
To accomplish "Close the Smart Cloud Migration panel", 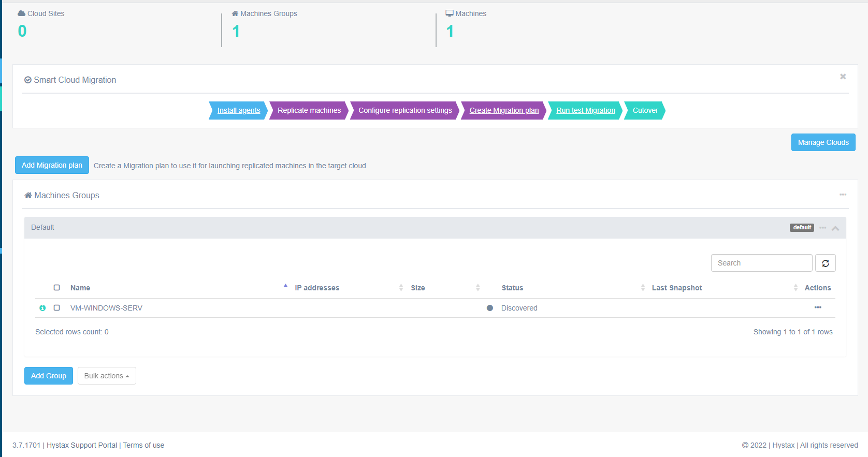I will [843, 77].
